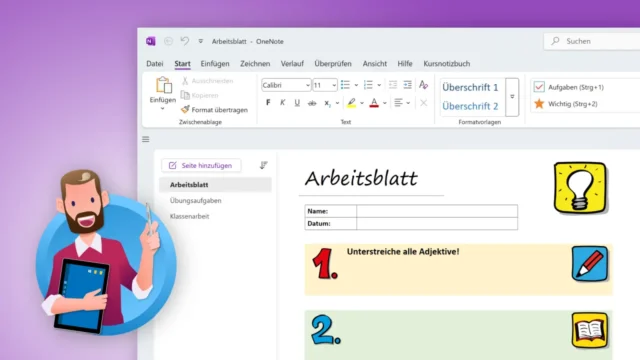The image size is (640, 360).
Task: Click the Kopieren copy button
Action: tap(200, 95)
